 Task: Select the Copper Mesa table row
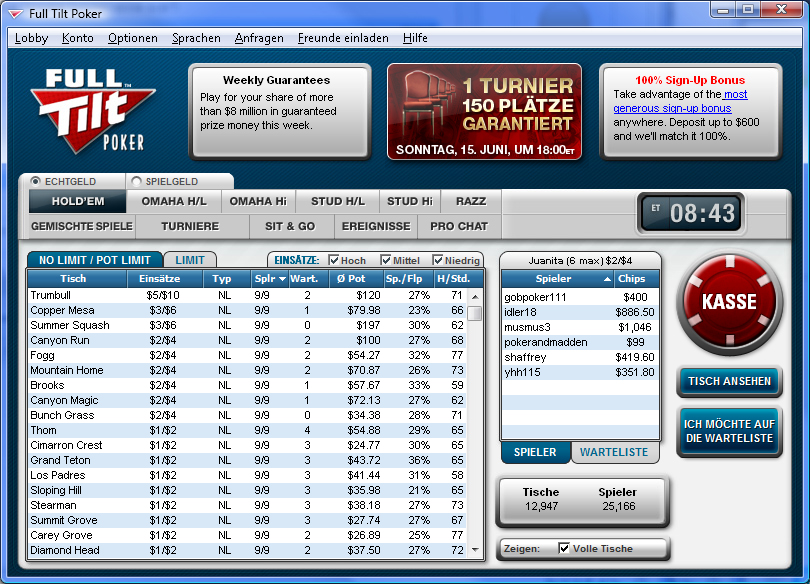pos(247,310)
